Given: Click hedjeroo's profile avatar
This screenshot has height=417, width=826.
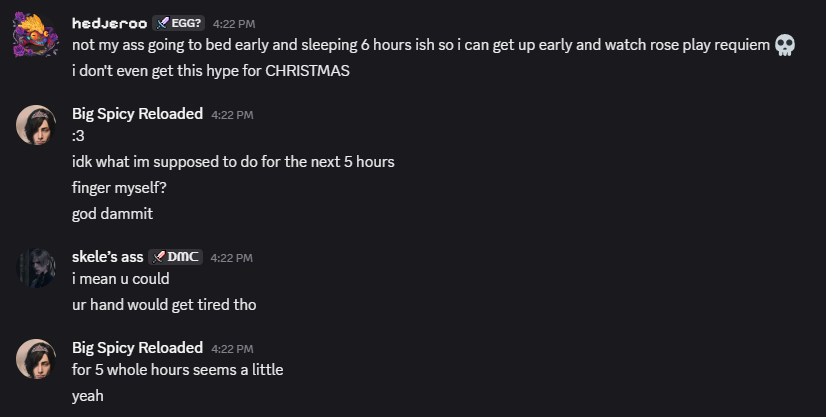Looking at the screenshot, I should coord(37,34).
